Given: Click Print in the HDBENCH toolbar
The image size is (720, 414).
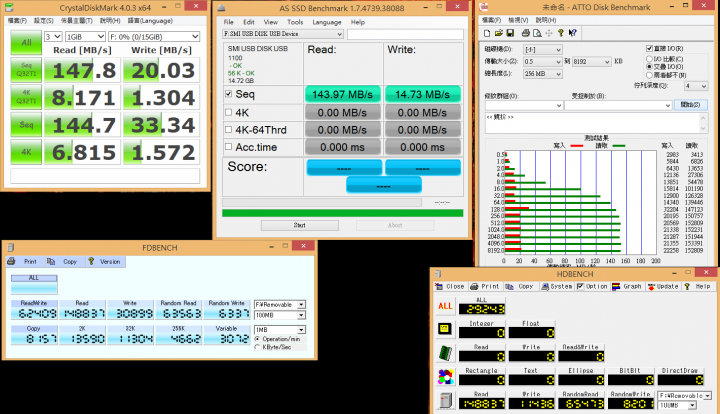Looking at the screenshot, I should (485, 286).
